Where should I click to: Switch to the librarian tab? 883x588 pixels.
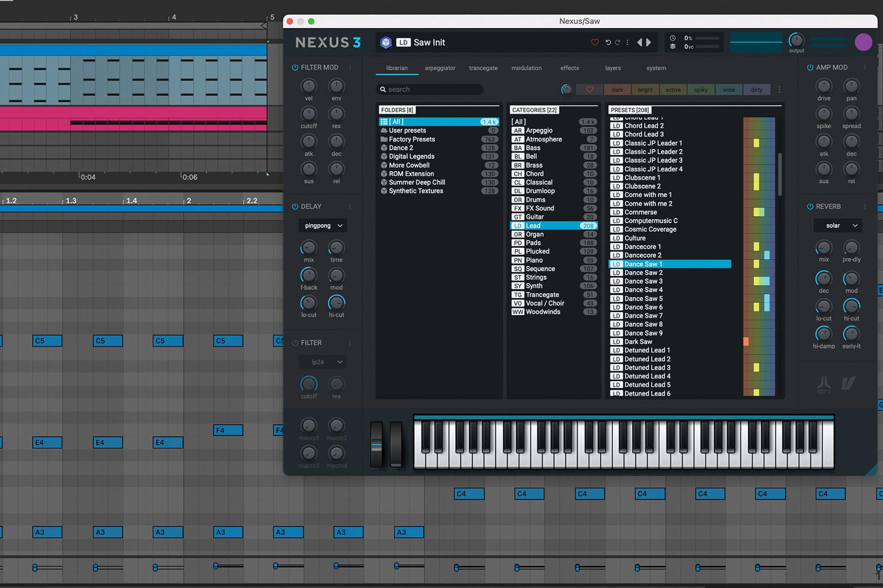coord(397,68)
